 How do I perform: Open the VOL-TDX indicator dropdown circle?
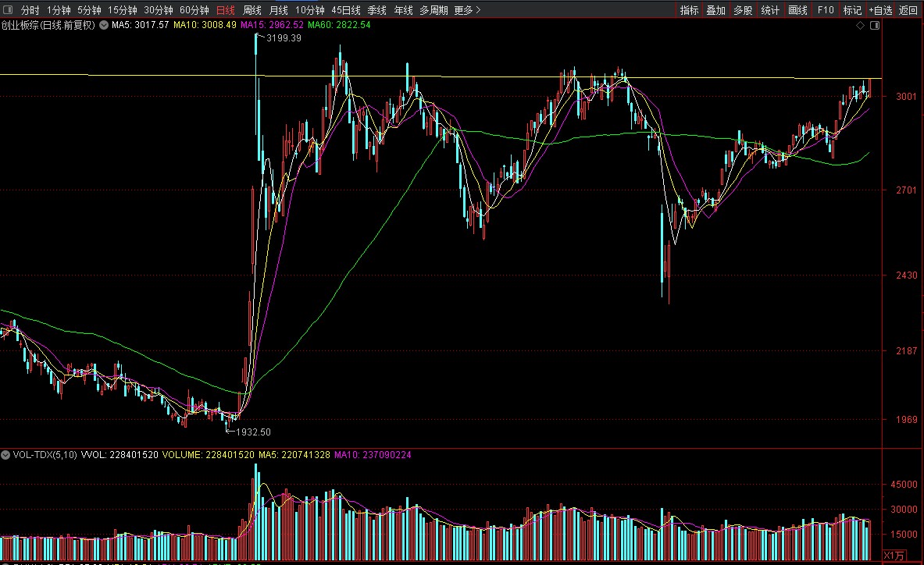click(5, 455)
